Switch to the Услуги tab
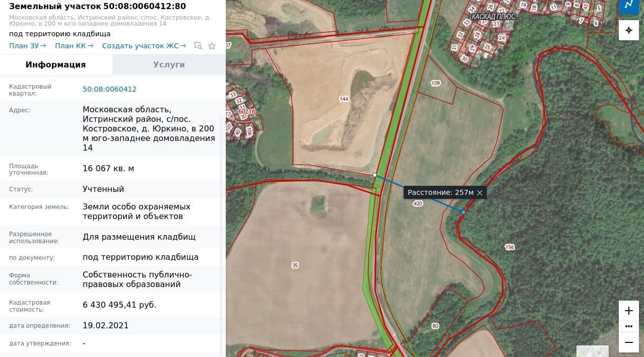644x357 pixels. (x=169, y=64)
